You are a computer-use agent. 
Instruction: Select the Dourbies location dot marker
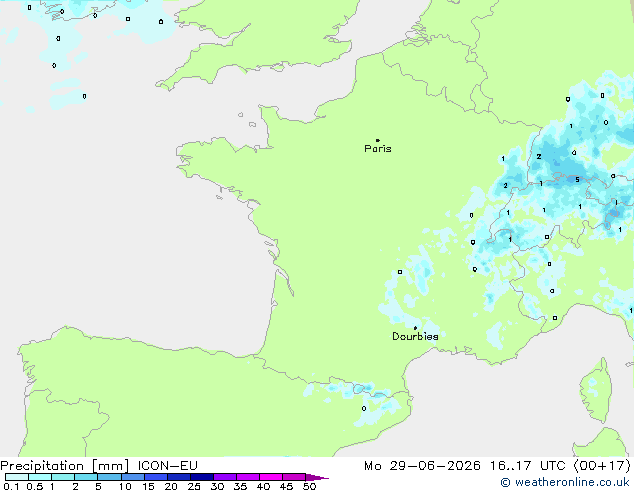(x=415, y=328)
